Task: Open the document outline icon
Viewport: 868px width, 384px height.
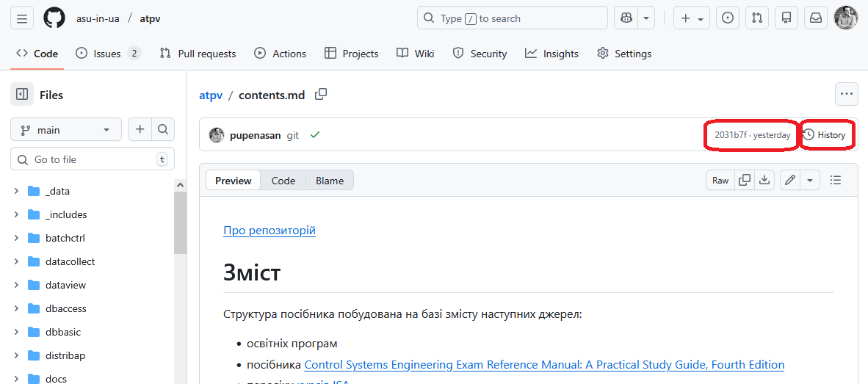Action: pyautogui.click(x=835, y=181)
